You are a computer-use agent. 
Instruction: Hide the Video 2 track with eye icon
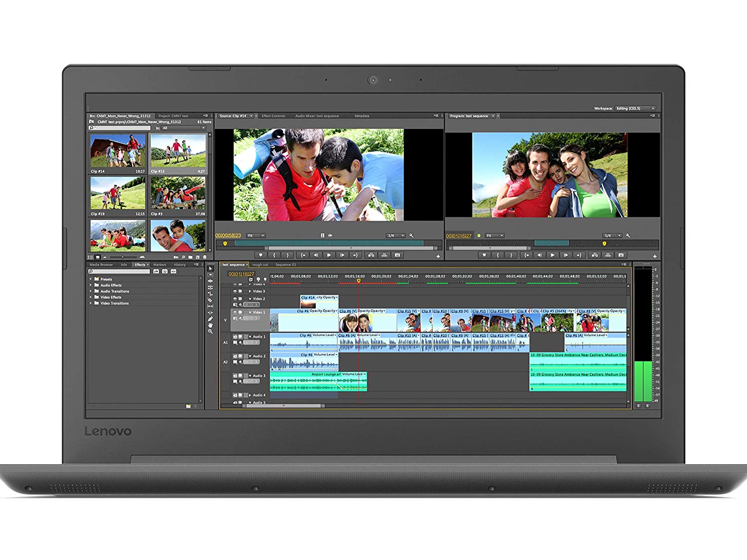(x=235, y=299)
